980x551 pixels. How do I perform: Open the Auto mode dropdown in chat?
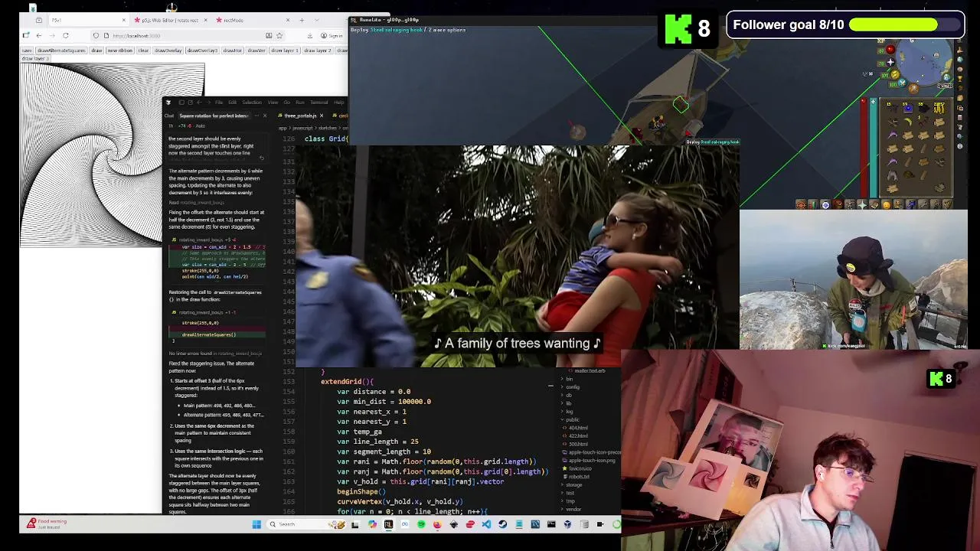click(x=201, y=126)
